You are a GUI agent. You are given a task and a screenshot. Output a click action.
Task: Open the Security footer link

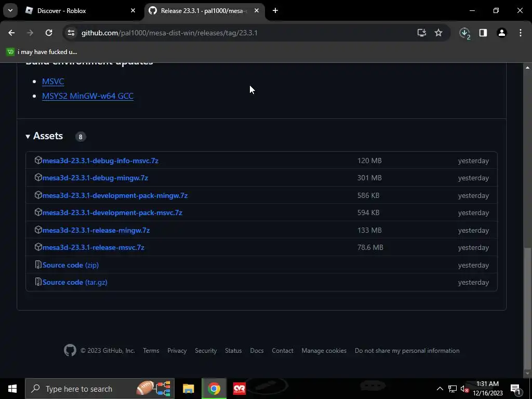coord(206,351)
